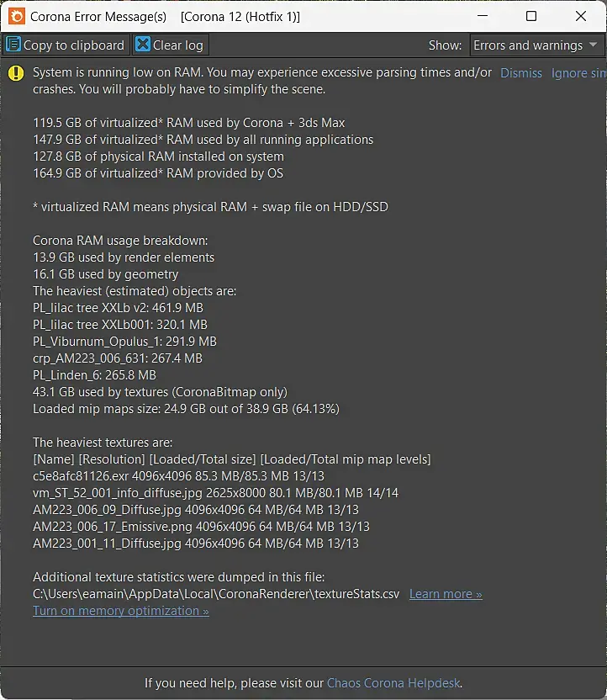The image size is (607, 700).
Task: Visit the Chaos Corona Helpdesk link
Action: click(x=393, y=683)
